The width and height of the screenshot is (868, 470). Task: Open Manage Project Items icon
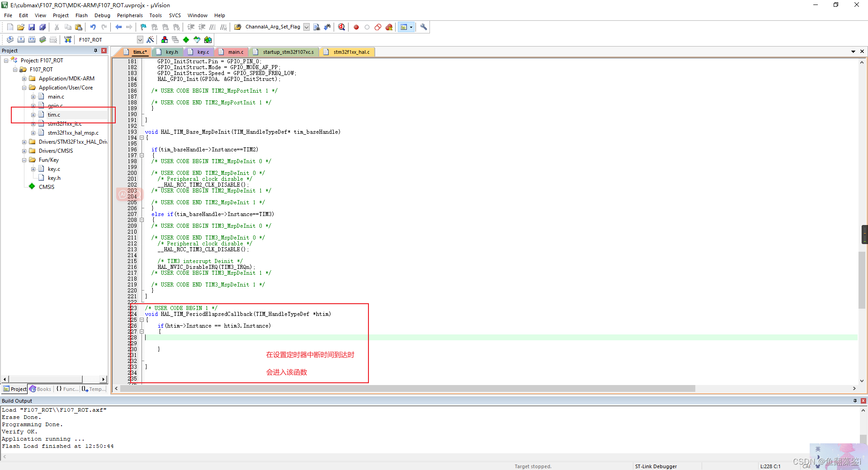click(165, 40)
